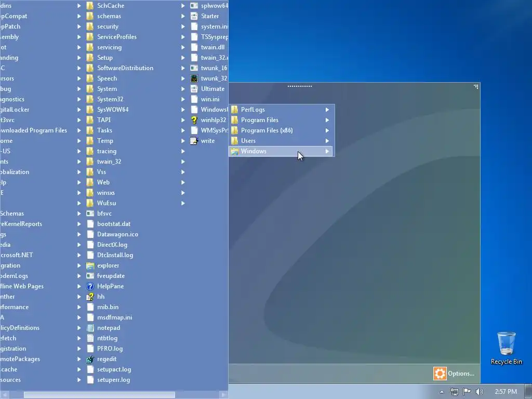Image resolution: width=532 pixels, height=399 pixels.
Task: Select the Users folder menu item
Action: (282, 141)
